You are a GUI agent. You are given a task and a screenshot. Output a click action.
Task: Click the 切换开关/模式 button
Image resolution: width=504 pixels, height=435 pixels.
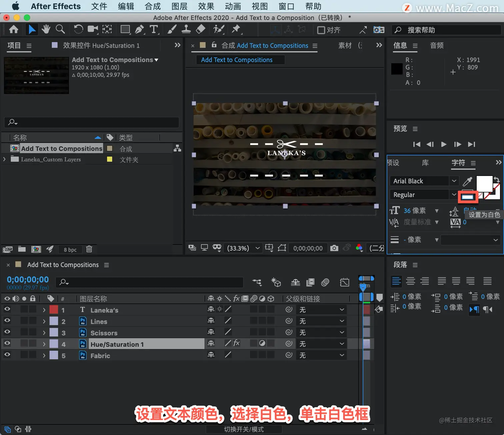244,429
